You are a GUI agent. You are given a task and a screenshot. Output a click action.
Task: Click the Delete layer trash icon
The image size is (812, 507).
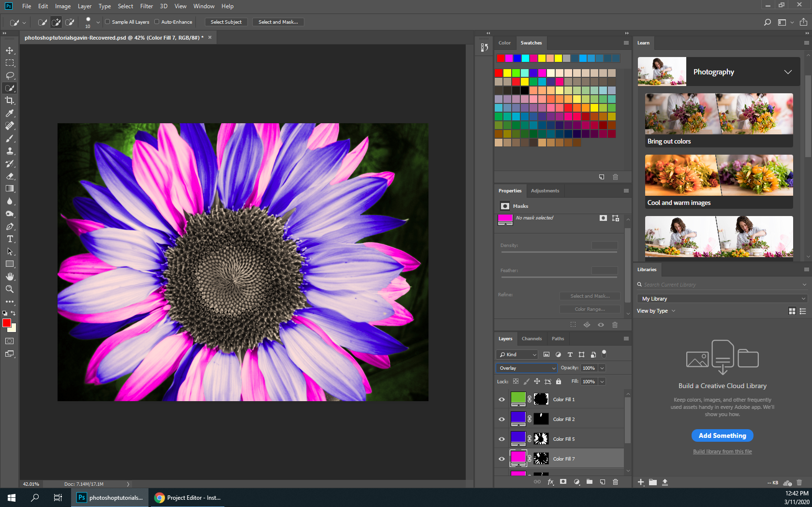(616, 482)
